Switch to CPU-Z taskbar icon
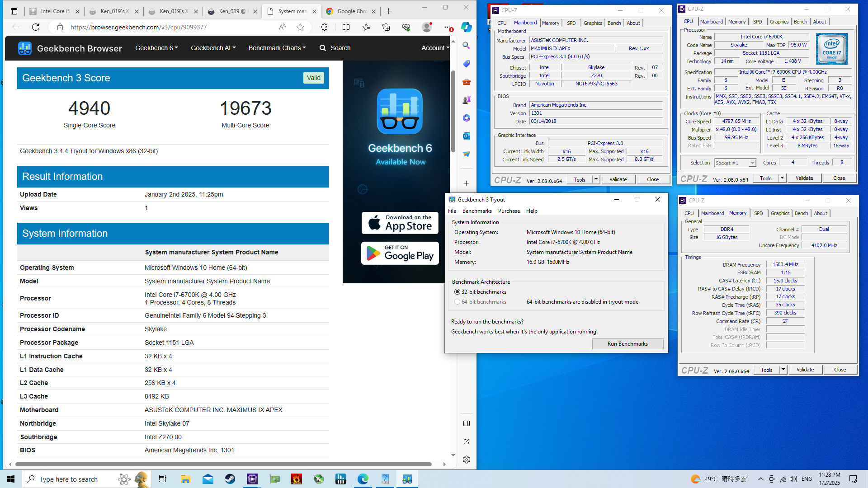 pos(252,479)
